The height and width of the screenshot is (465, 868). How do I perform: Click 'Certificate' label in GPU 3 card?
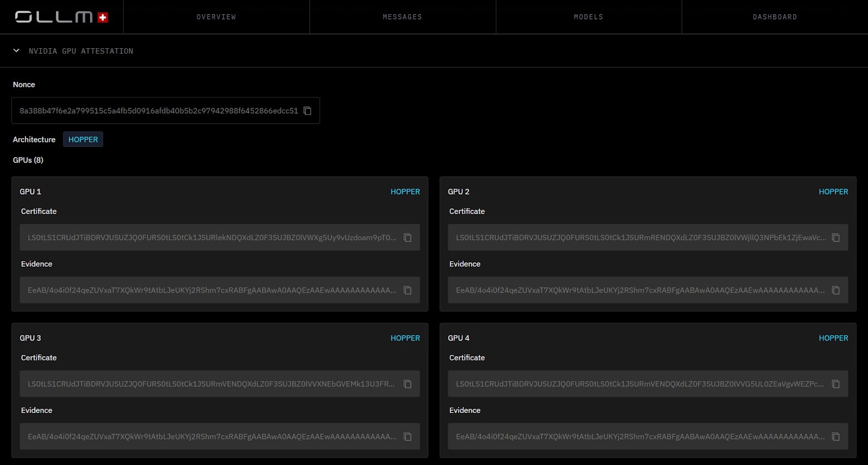39,358
